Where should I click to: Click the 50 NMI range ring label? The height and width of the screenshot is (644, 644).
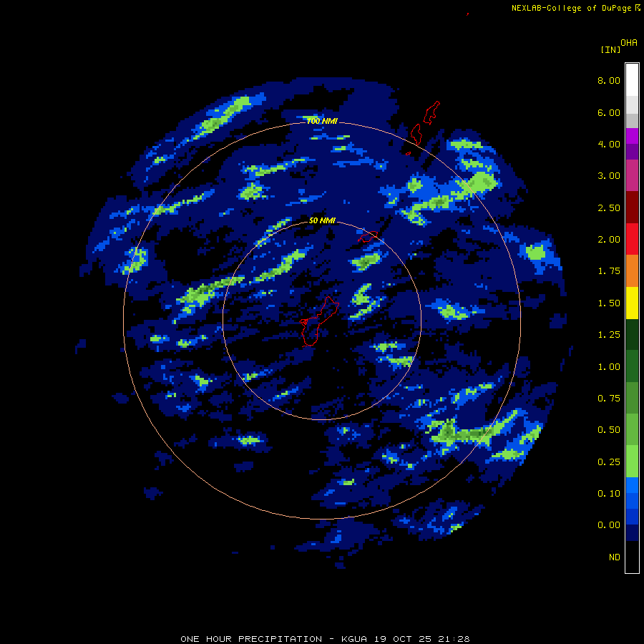click(x=322, y=220)
